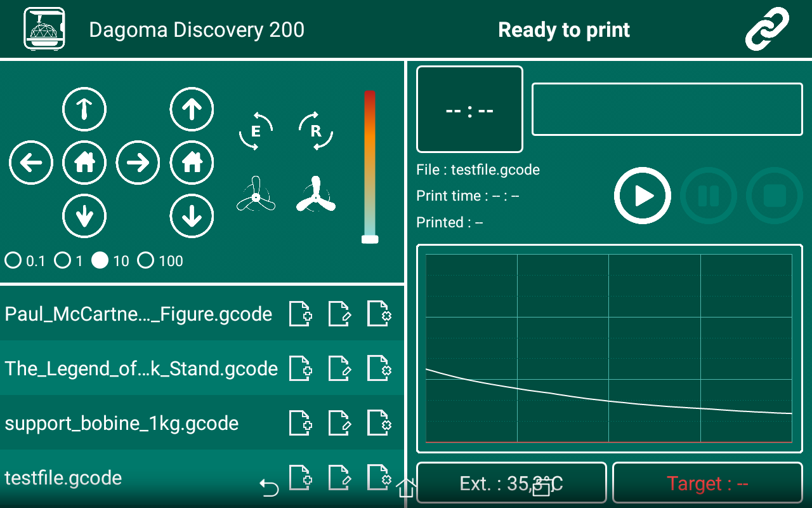Viewport: 812px width, 508px height.
Task: Click the print timer display box
Action: (x=469, y=109)
